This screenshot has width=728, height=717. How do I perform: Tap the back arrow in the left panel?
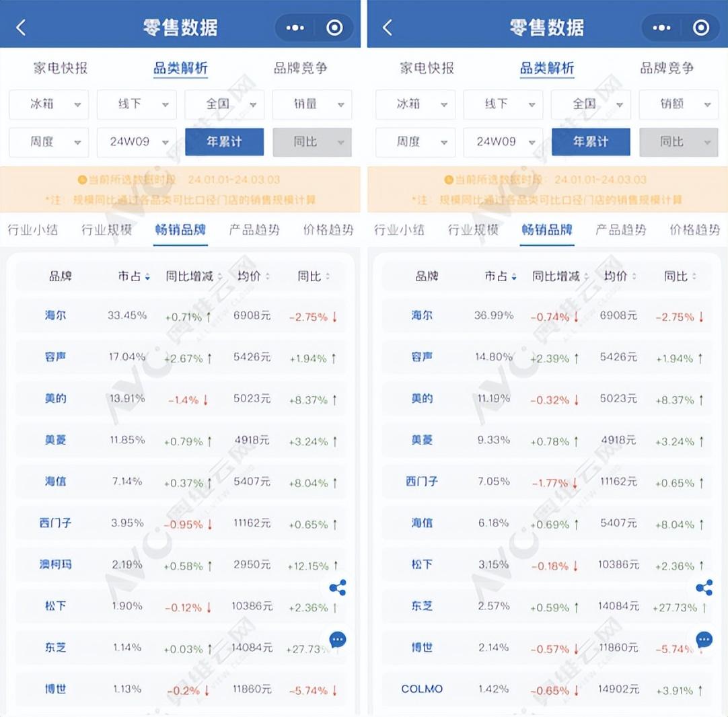point(21,28)
